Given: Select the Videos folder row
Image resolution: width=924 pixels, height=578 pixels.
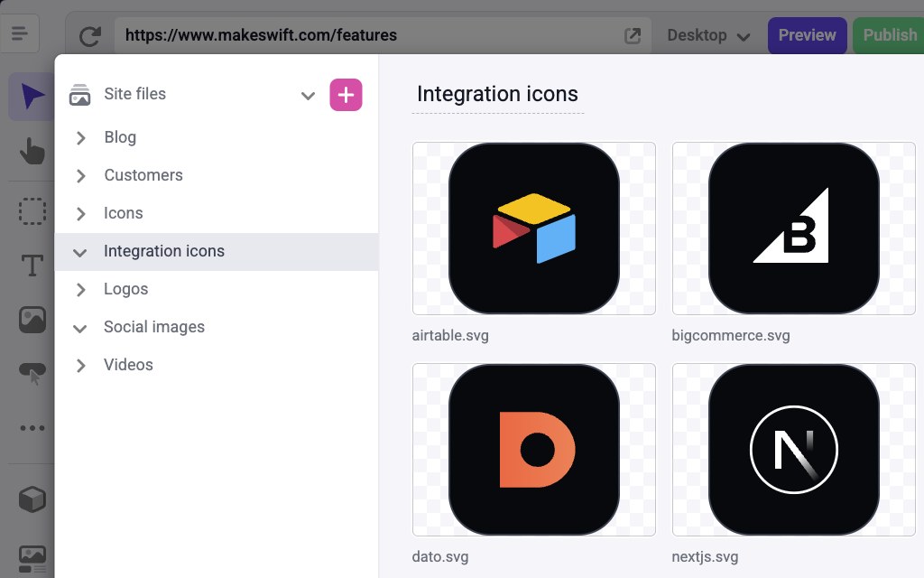Looking at the screenshot, I should click(217, 365).
